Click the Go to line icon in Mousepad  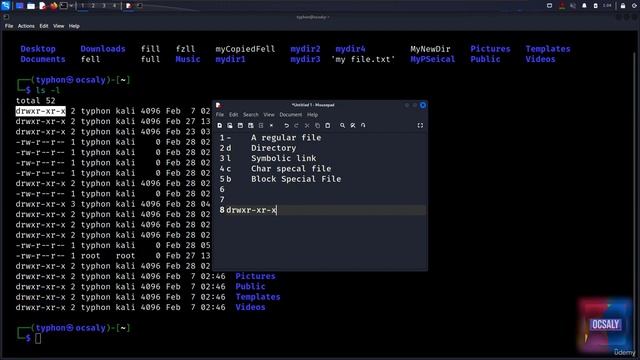(x=363, y=125)
